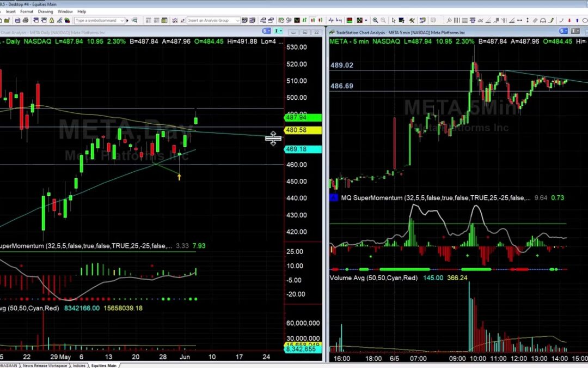
Task: Click the zoom in magnifier icon
Action: (375, 20)
